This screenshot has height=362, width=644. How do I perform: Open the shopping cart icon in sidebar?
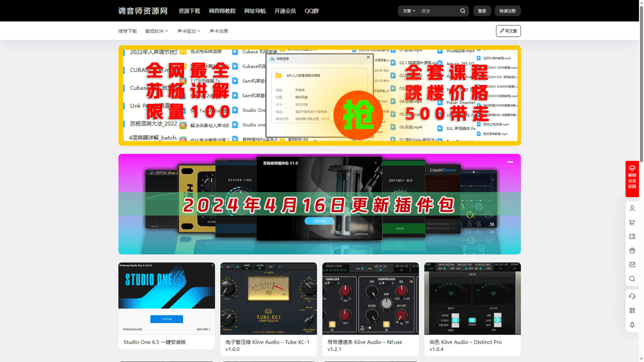(632, 223)
